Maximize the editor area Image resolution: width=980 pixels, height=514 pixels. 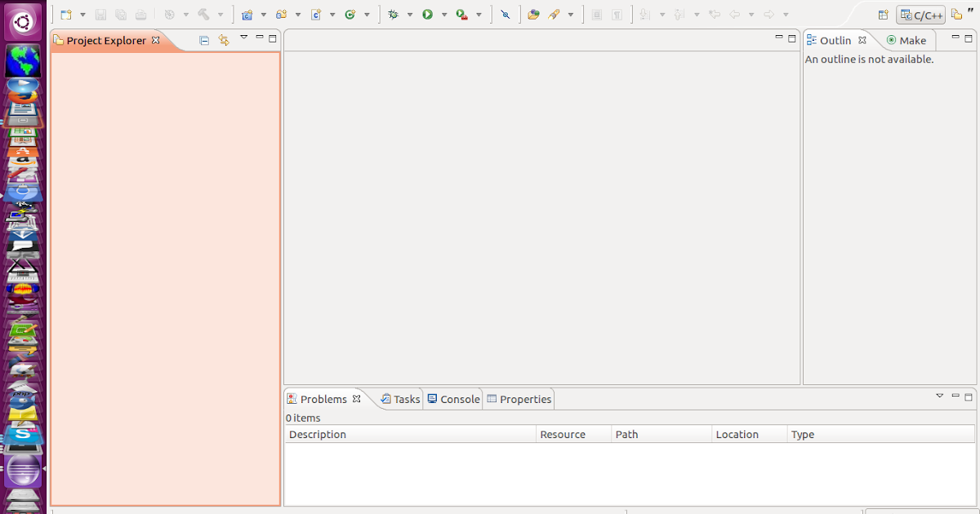pos(791,38)
